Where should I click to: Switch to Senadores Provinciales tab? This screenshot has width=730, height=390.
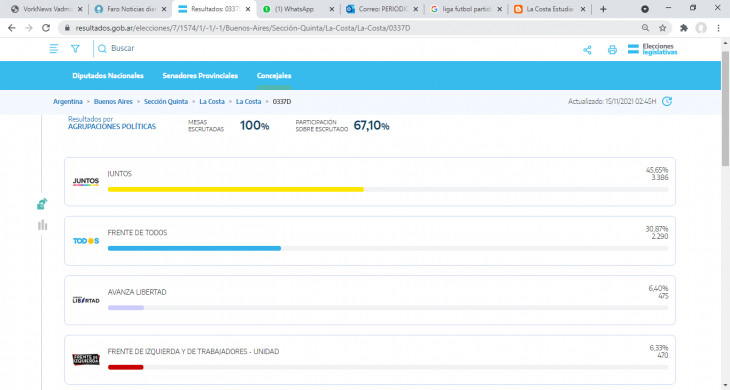[x=200, y=75]
